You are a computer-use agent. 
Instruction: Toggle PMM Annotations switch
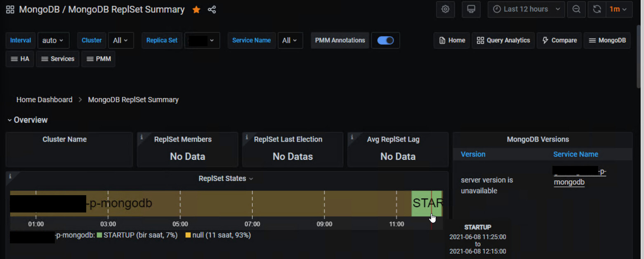[x=385, y=40]
